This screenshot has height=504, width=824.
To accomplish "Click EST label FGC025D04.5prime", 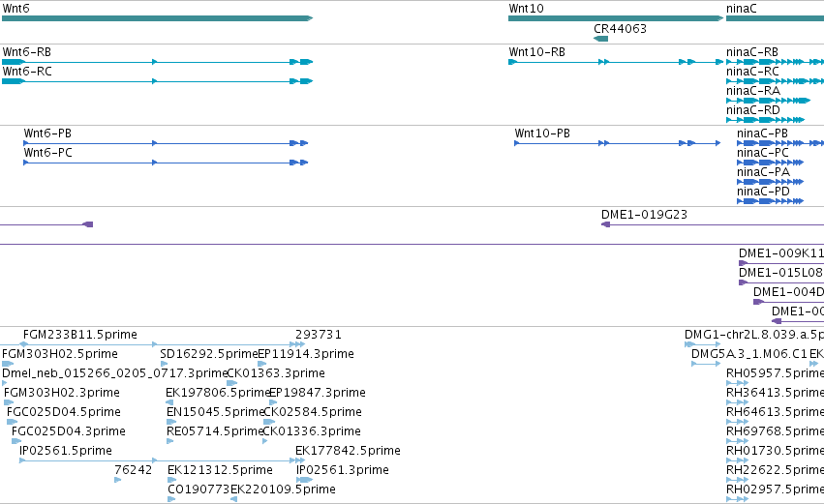I will click(x=64, y=412).
